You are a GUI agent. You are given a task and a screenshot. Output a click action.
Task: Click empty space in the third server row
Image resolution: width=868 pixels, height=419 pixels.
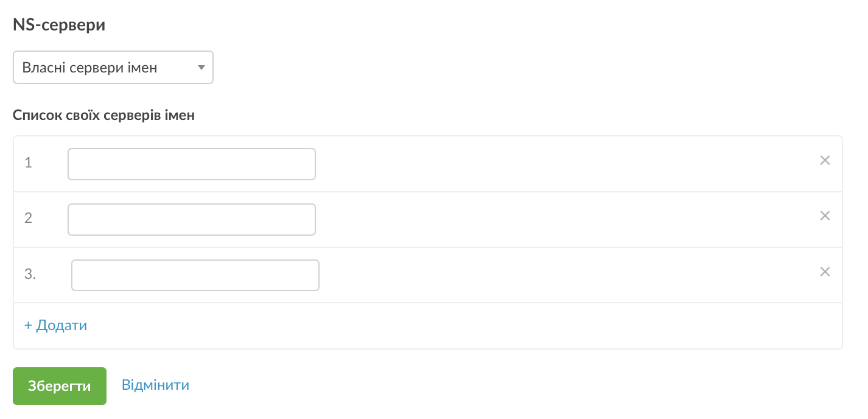[x=548, y=275]
